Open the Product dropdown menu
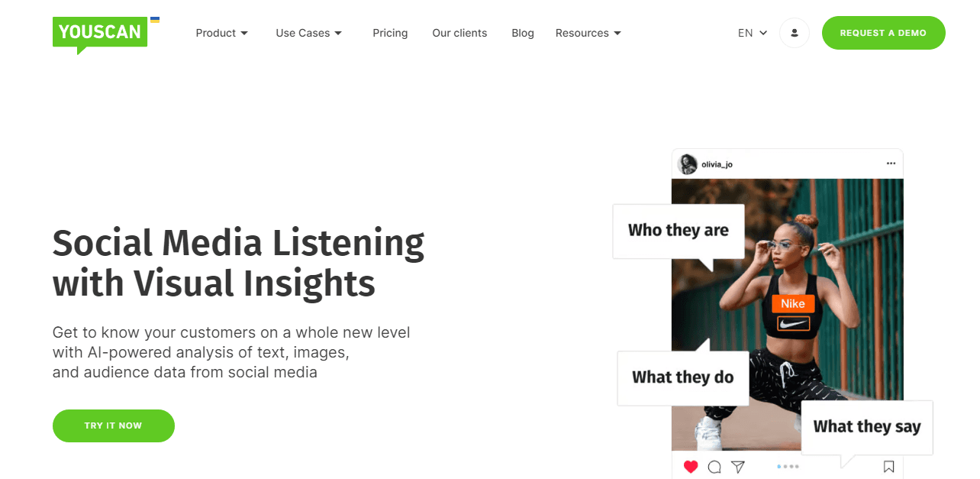980x479 pixels. coord(221,33)
